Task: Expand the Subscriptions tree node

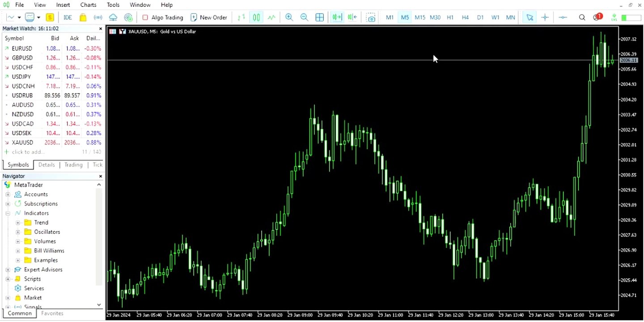Action: coord(8,204)
